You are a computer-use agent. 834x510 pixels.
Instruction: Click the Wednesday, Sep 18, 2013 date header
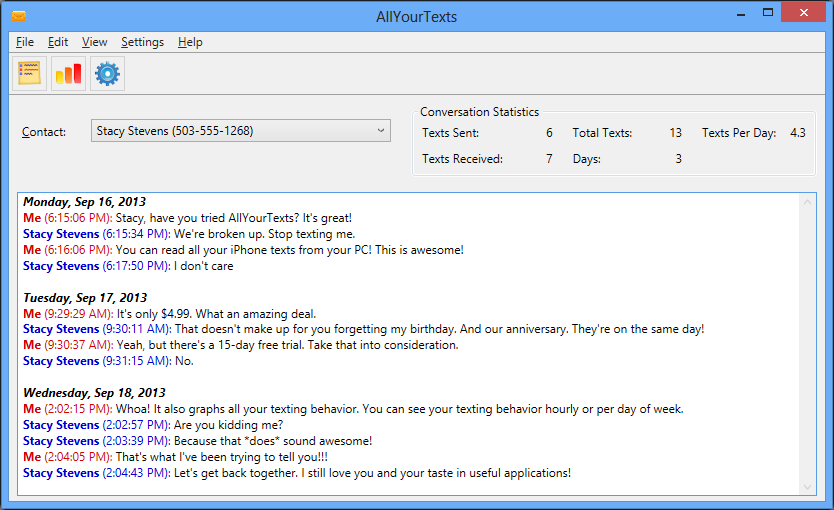[x=94, y=392]
